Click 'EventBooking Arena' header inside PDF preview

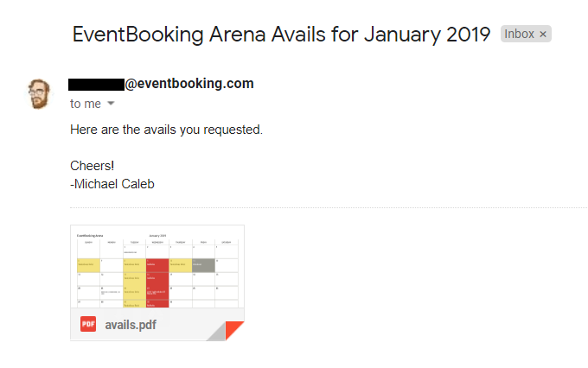[x=90, y=236]
